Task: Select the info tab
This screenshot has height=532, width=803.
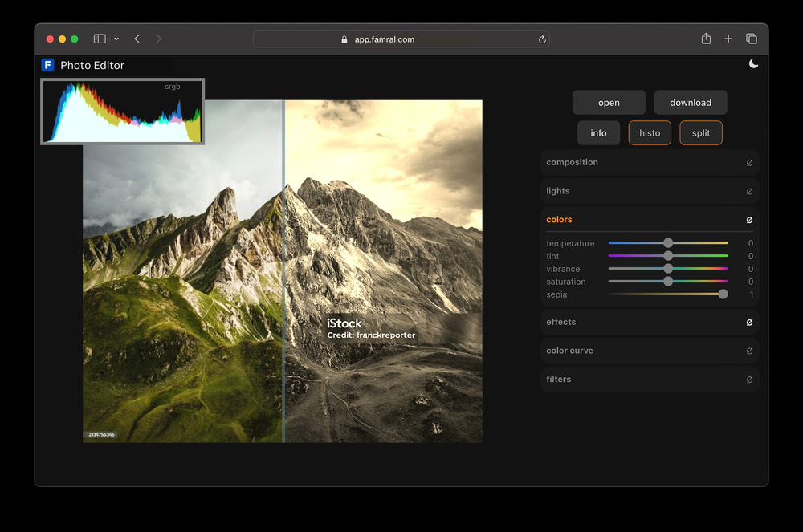Action: point(598,132)
